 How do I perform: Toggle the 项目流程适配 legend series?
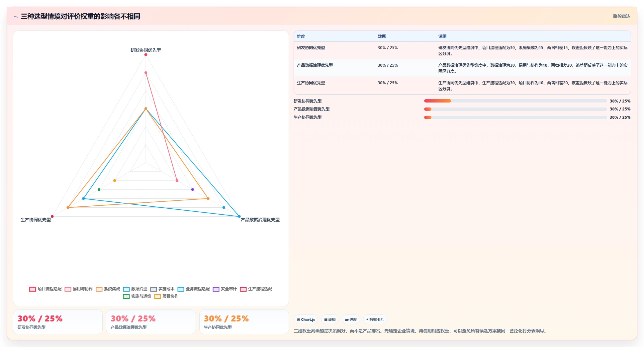pyautogui.click(x=46, y=289)
